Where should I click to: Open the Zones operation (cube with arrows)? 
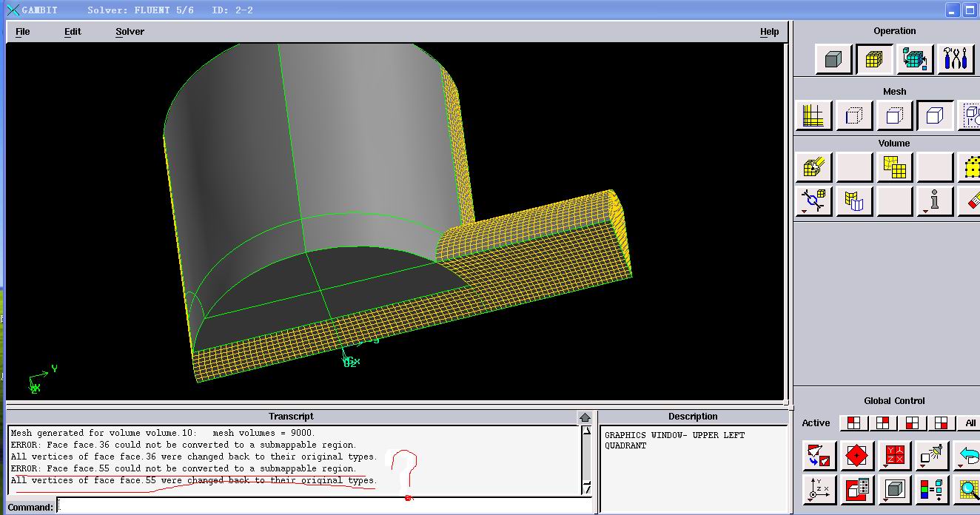click(915, 59)
